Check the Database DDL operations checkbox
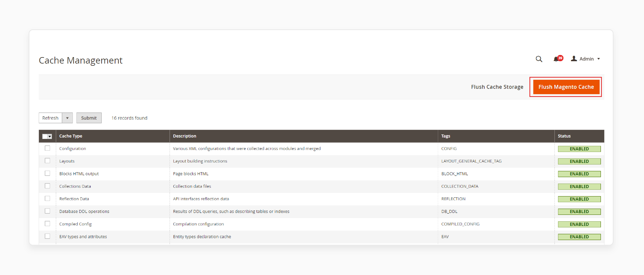This screenshot has width=644, height=275. click(x=47, y=211)
